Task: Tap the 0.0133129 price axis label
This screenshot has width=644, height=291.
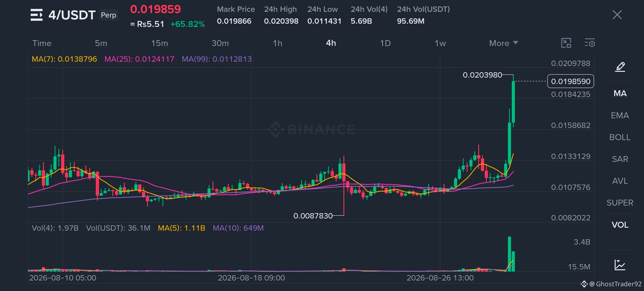Action: click(571, 156)
